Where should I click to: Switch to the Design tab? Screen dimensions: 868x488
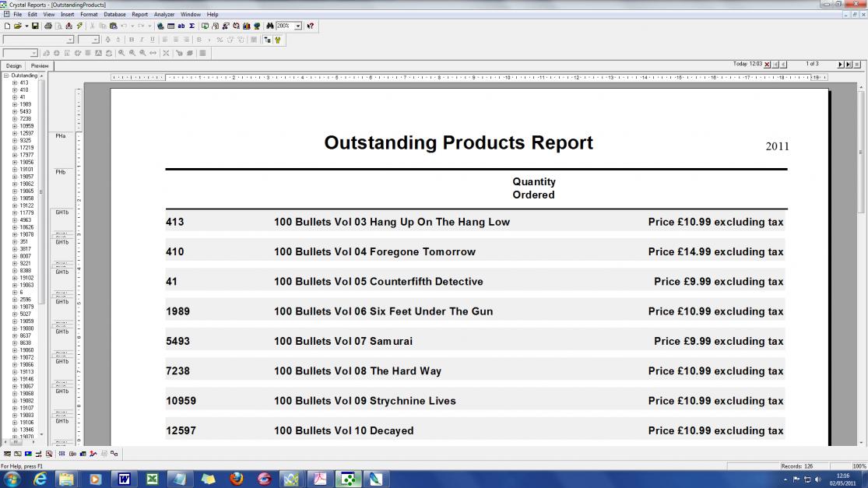[14, 66]
